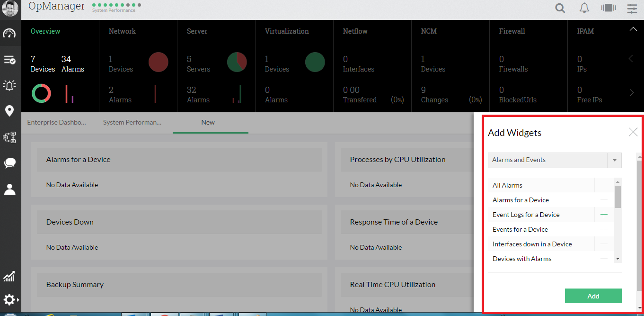
Task: Close the Add Widgets panel
Action: point(633,132)
